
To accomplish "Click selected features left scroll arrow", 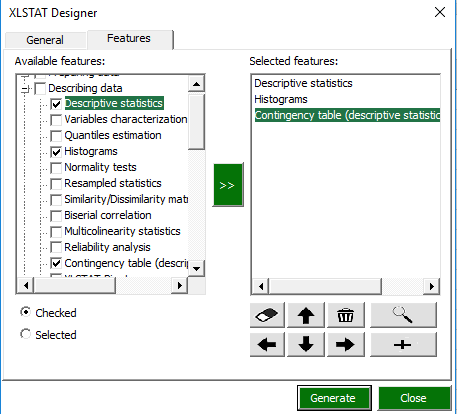I will (x=261, y=286).
